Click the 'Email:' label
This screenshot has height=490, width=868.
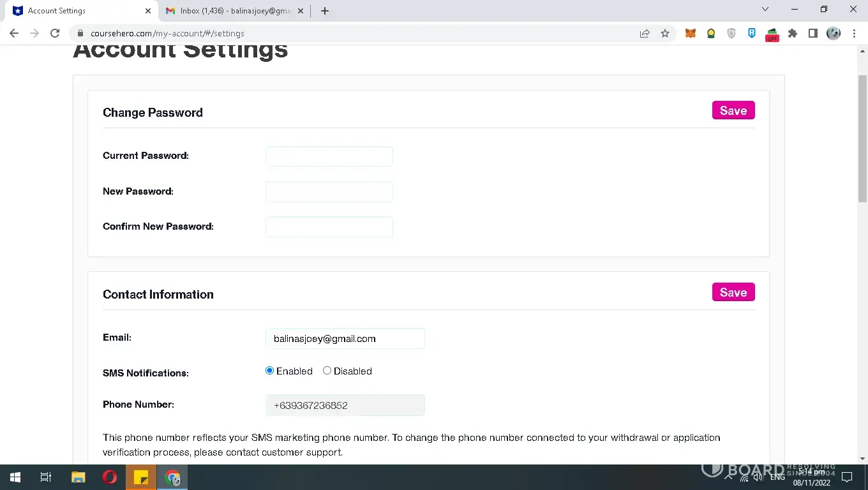point(117,338)
